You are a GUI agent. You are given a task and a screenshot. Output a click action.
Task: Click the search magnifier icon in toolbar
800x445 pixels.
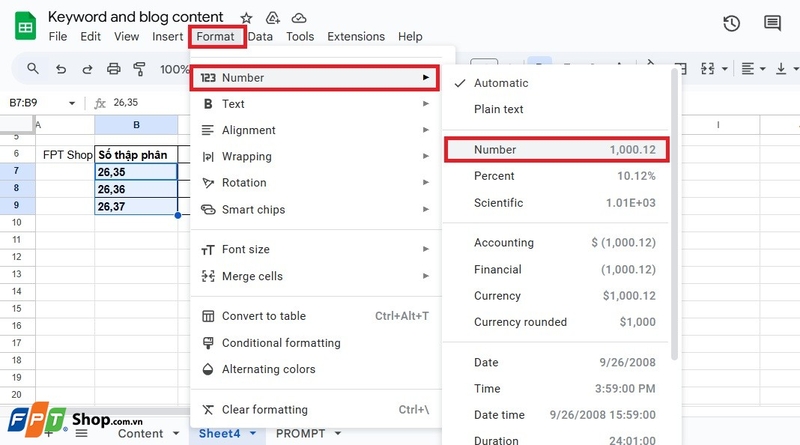click(x=33, y=68)
